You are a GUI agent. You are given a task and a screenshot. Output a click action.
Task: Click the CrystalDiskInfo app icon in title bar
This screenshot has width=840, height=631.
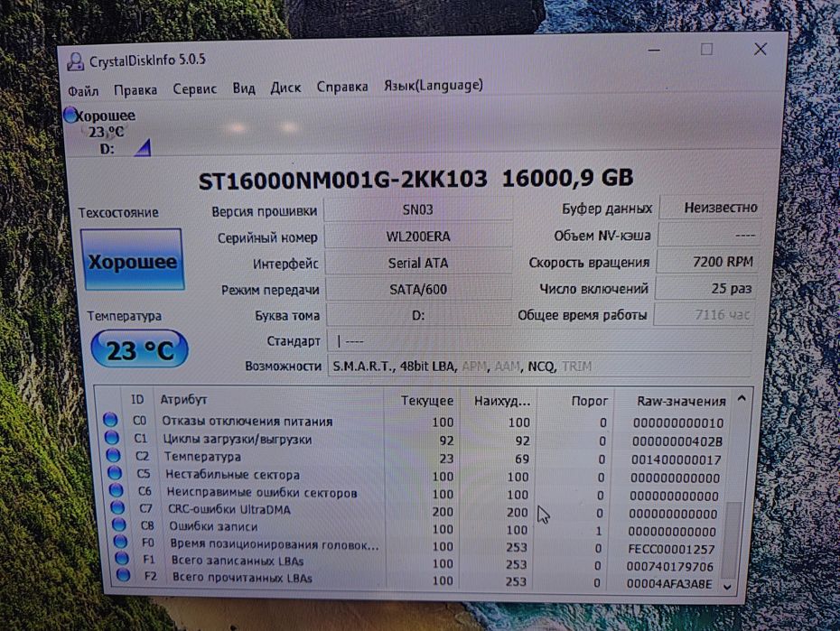[x=76, y=62]
